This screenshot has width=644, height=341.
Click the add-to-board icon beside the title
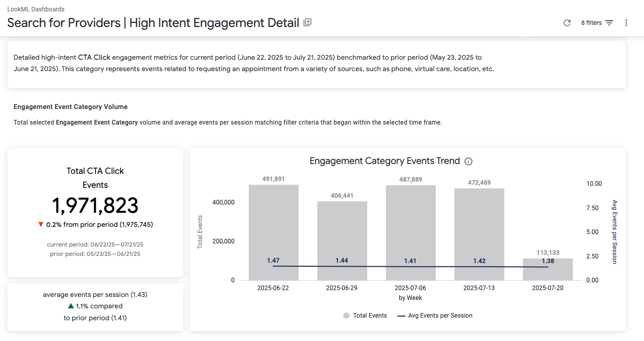click(x=307, y=22)
